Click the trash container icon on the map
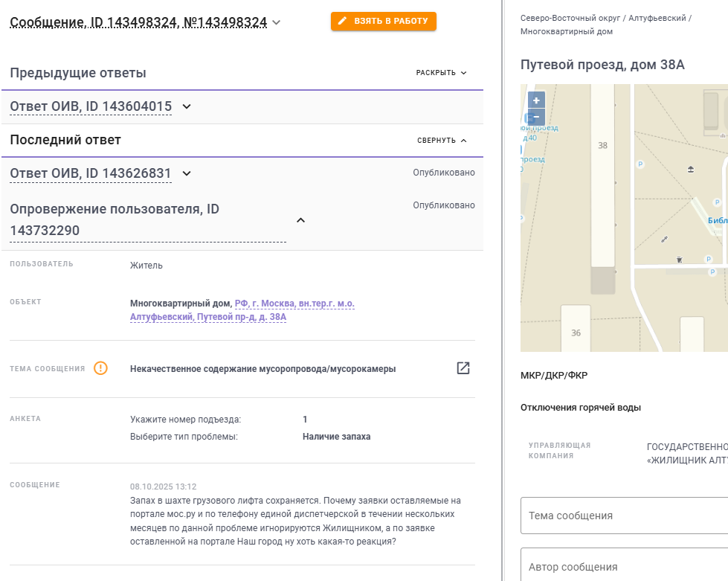Screen dimensions: 728x581 click(x=679, y=260)
